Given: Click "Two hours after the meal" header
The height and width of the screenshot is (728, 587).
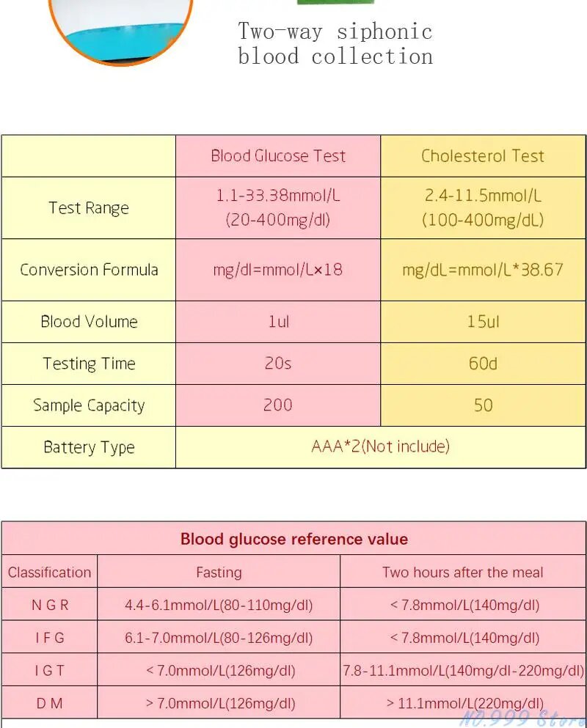Looking at the screenshot, I should [x=462, y=573].
